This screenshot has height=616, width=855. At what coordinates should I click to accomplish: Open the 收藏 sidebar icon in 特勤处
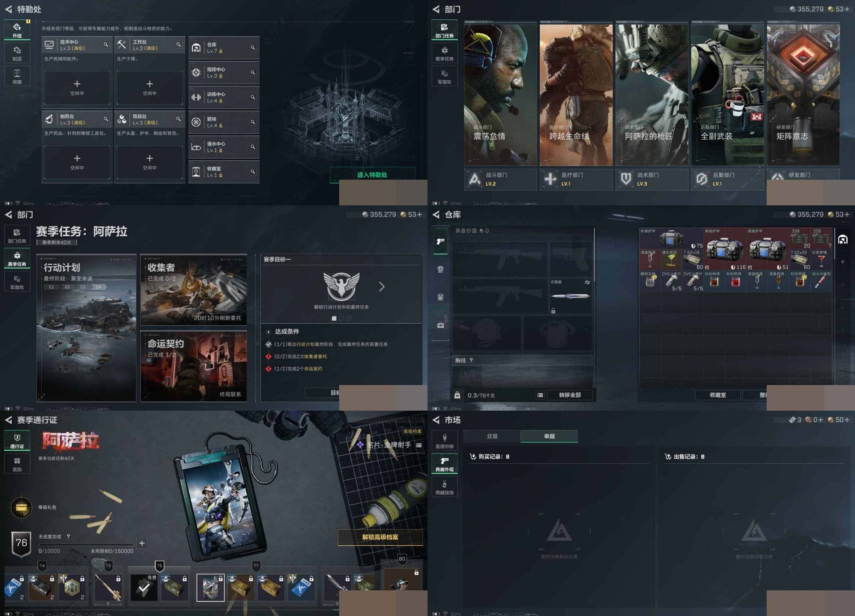[x=17, y=76]
